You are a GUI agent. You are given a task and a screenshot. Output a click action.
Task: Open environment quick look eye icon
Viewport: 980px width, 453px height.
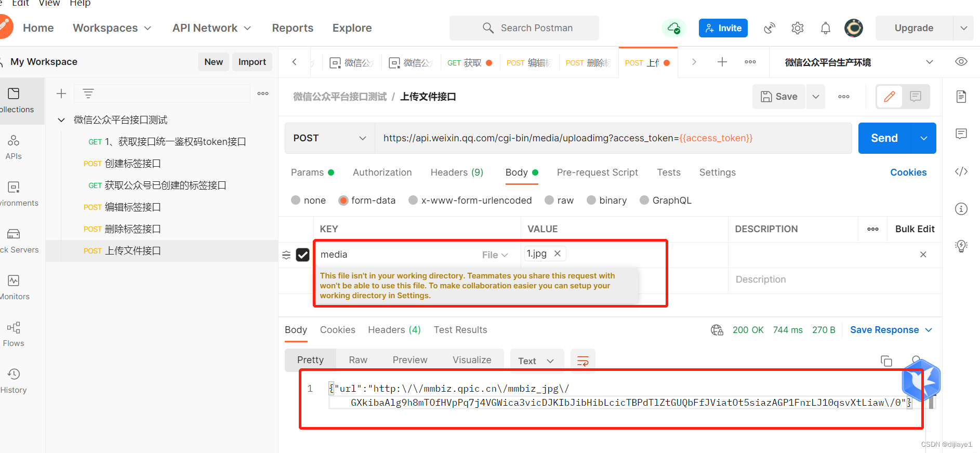[x=961, y=62]
